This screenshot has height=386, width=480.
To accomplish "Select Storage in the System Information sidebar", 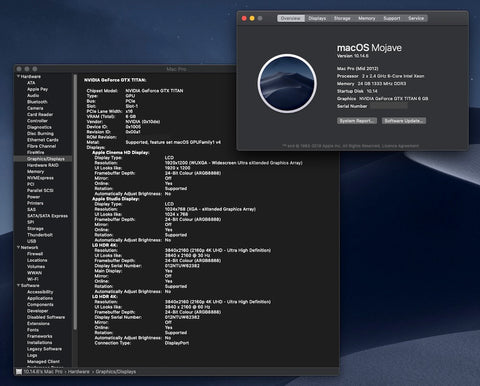I will click(35, 229).
